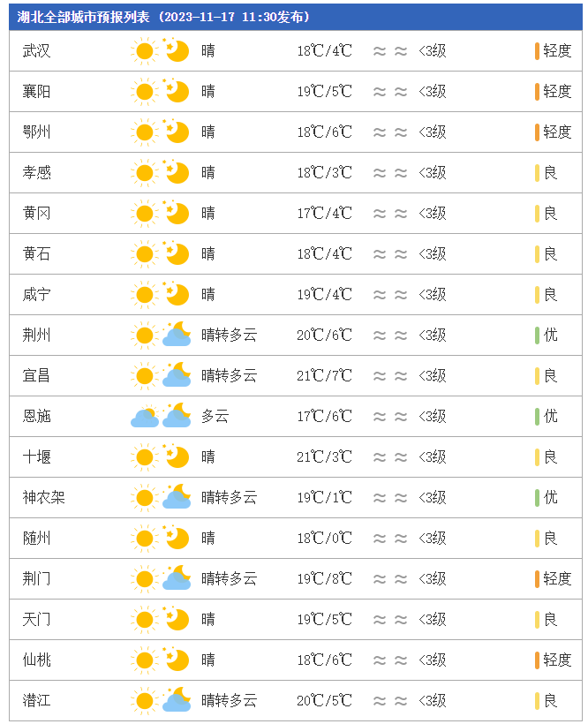Click the clear night moon icon for 襄阳
Screen dimensions: 588x724
coord(176,91)
